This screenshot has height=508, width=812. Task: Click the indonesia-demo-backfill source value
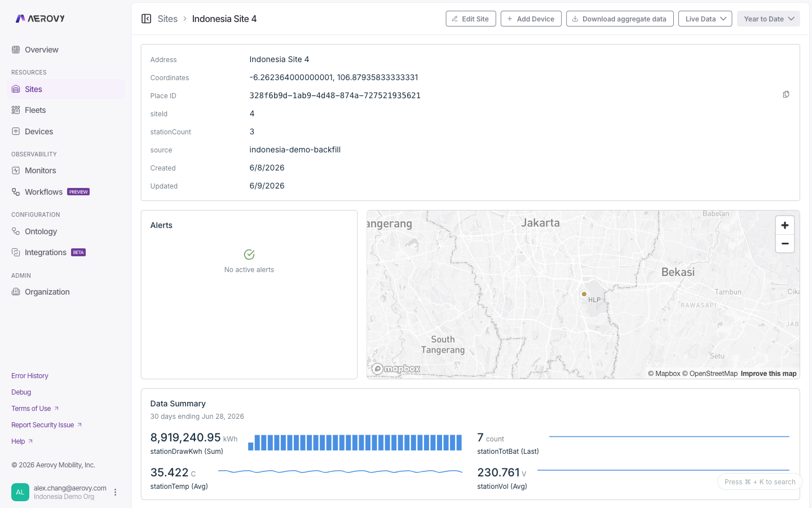tap(295, 150)
